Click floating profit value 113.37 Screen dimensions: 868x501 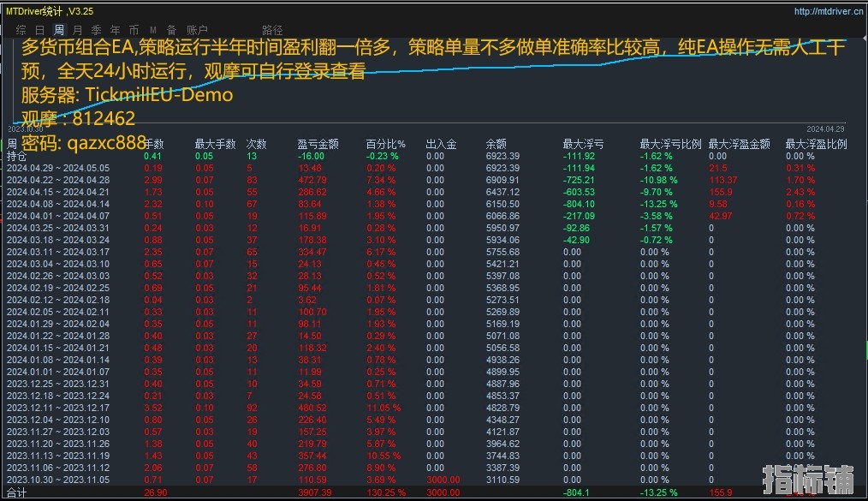(723, 180)
